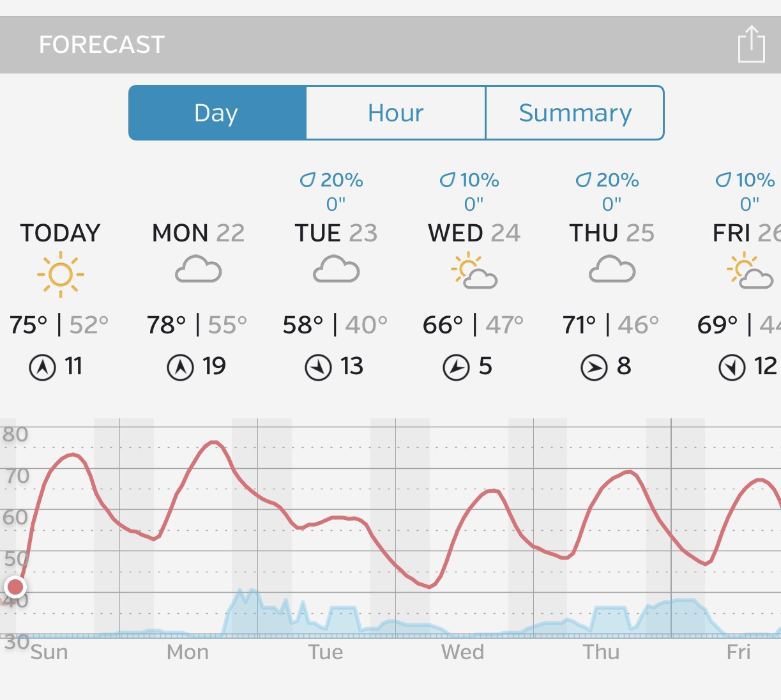Tap the cloud icon under TUE 23

click(x=337, y=270)
